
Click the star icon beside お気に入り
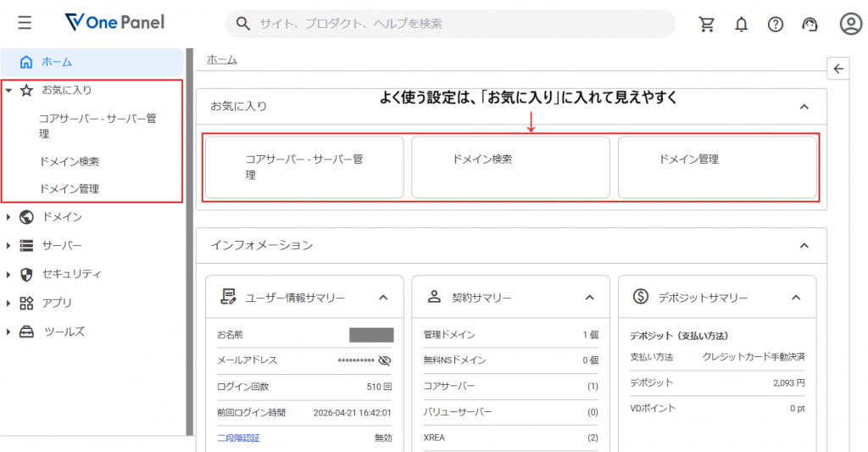(x=26, y=90)
